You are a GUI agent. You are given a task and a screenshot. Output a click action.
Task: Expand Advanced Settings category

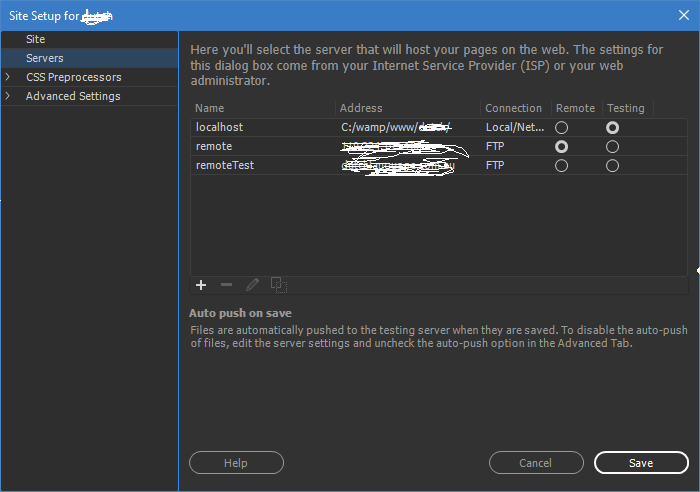pyautogui.click(x=8, y=96)
